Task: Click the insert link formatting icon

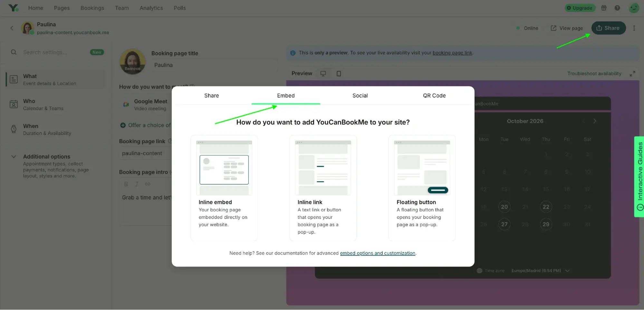Action: (148, 184)
